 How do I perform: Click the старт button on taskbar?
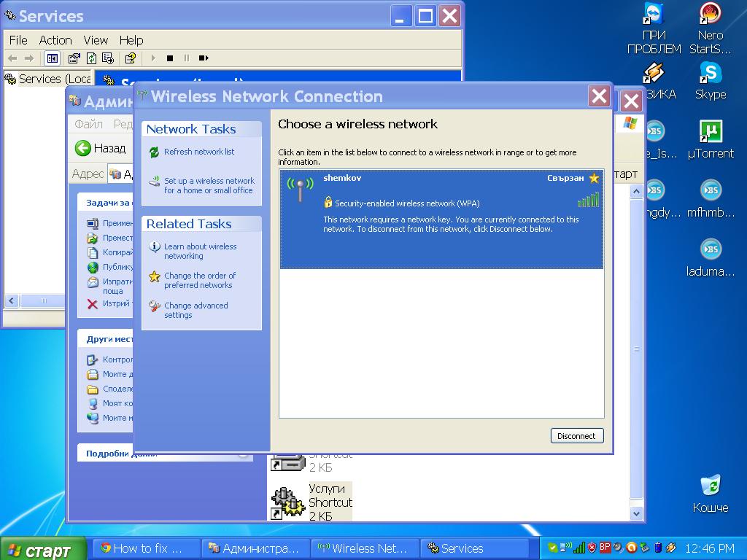(x=42, y=549)
